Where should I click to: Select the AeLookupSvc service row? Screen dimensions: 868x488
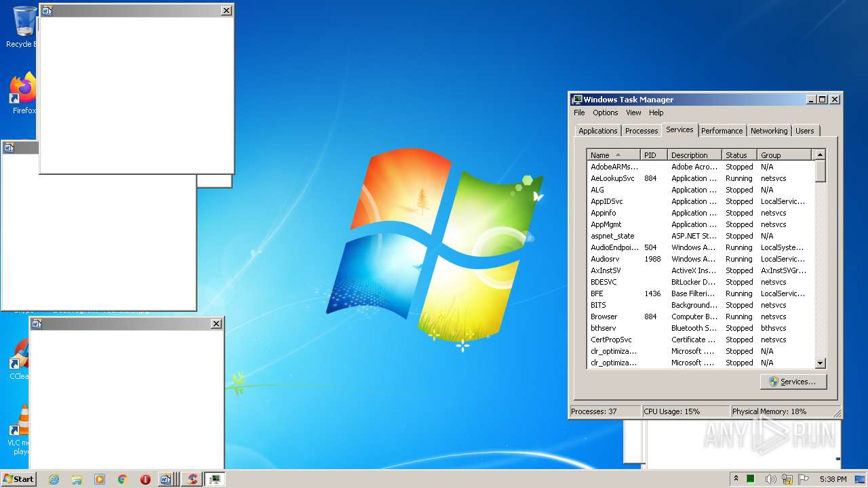[x=701, y=178]
